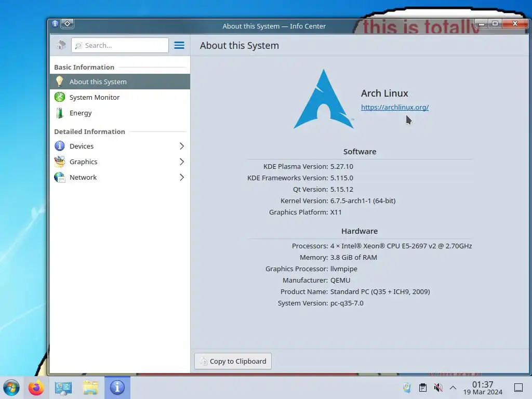Click the KDE Frameworks Version value 5.115.0
Screen dimensions: 532x399
[x=342, y=178]
